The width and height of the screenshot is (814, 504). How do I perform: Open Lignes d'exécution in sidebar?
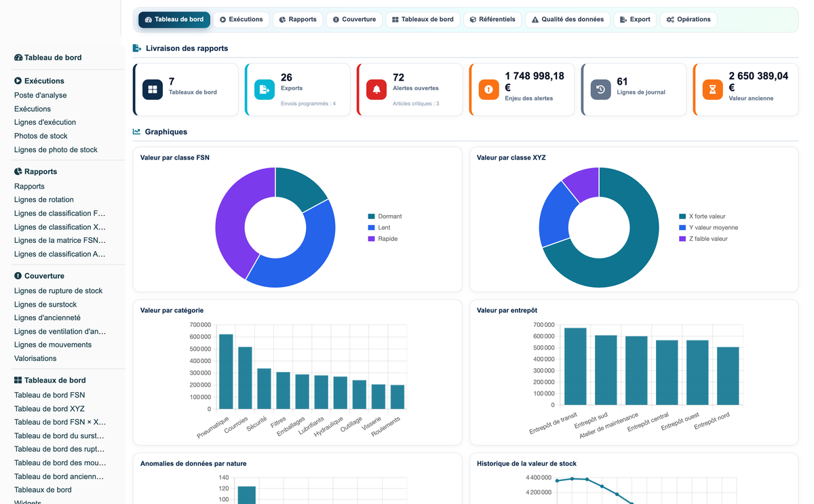pos(45,123)
